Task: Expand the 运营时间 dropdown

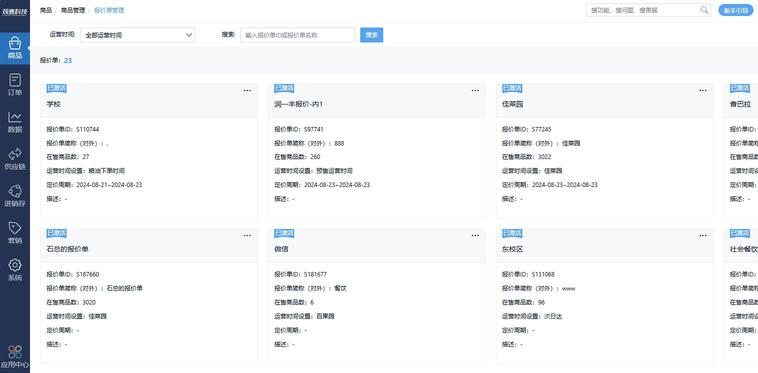Action: tap(138, 35)
